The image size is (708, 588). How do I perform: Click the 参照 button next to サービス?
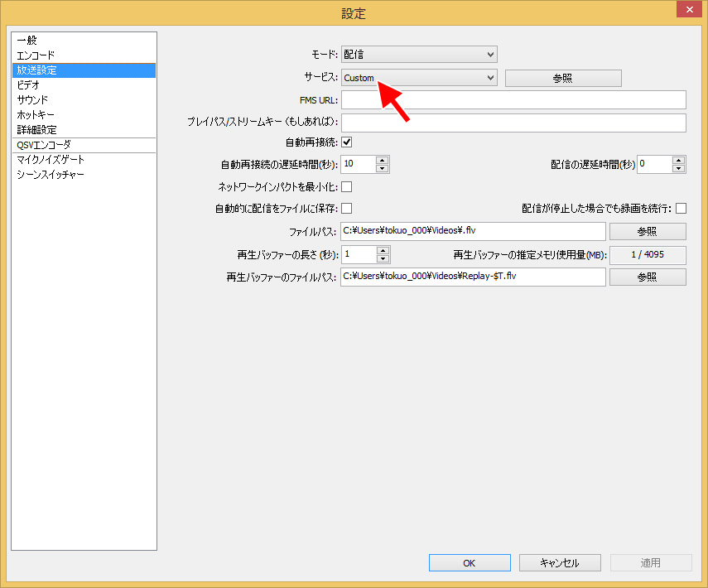pos(563,78)
